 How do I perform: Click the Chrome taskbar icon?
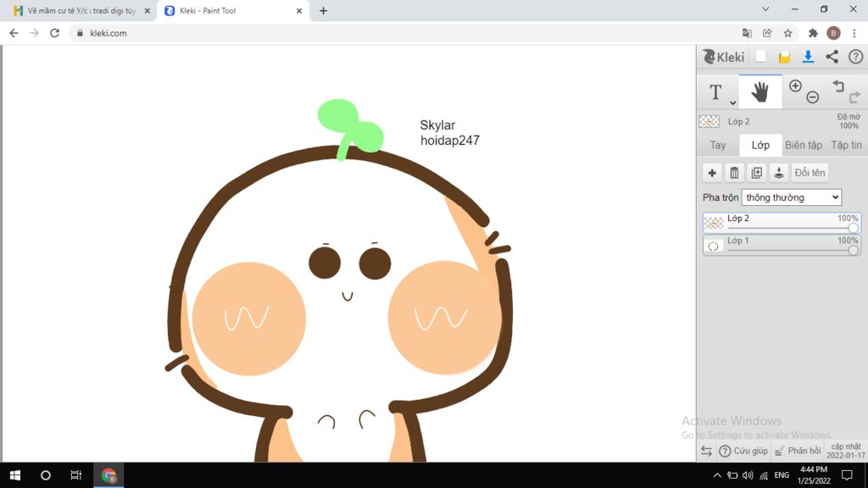pos(108,475)
